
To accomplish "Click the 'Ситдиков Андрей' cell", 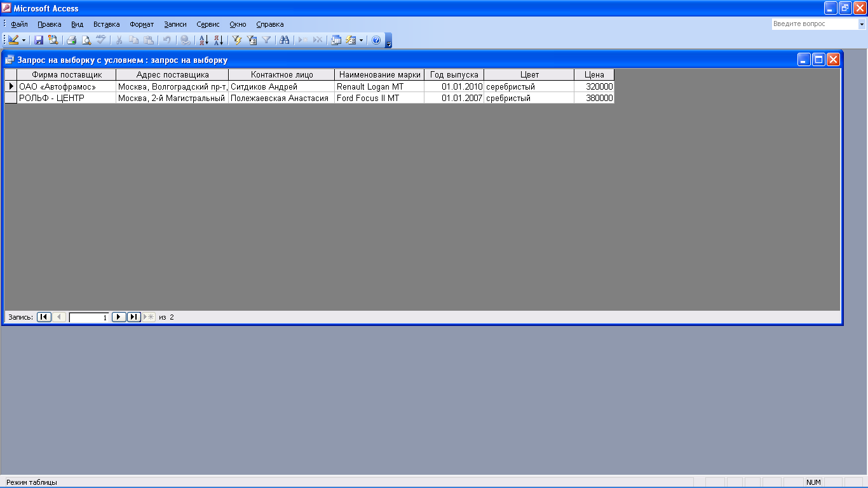I will [281, 86].
